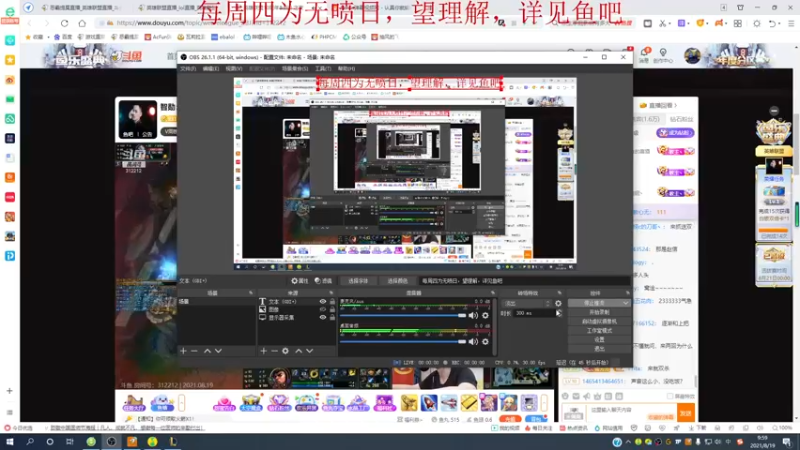Go to browser home page

[x=82, y=23]
